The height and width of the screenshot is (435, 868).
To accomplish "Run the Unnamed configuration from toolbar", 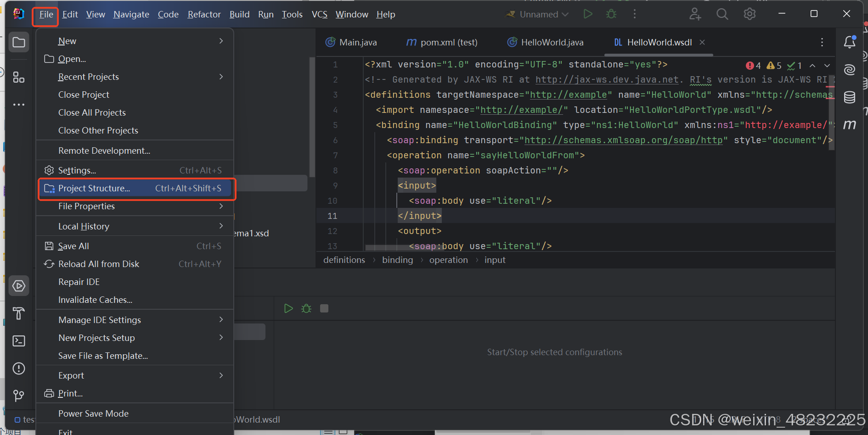I will [588, 14].
